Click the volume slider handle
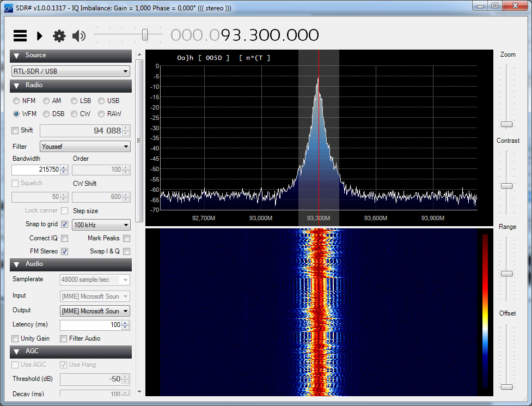532x406 pixels. click(145, 35)
